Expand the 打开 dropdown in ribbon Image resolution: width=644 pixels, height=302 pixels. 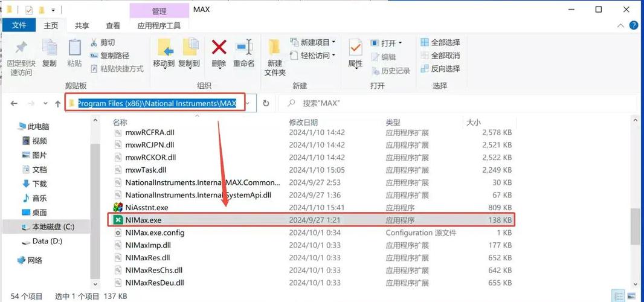point(400,43)
